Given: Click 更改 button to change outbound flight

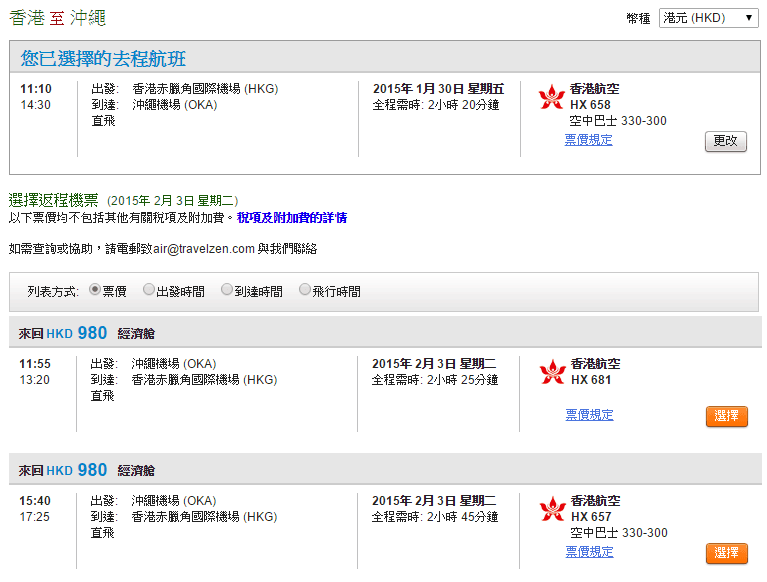Looking at the screenshot, I should click(725, 141).
